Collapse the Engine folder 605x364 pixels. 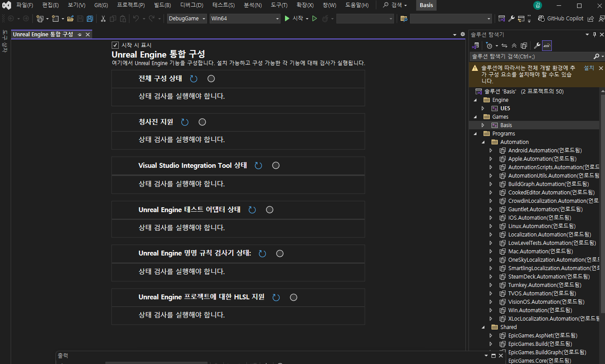tap(475, 100)
